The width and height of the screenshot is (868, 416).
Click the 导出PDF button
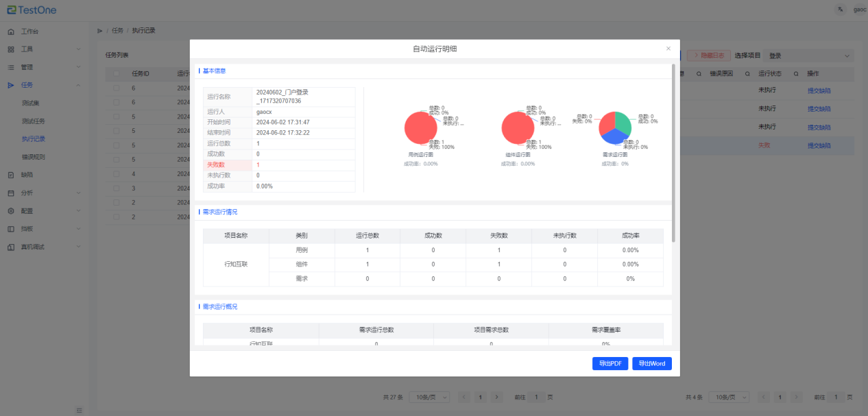click(610, 364)
